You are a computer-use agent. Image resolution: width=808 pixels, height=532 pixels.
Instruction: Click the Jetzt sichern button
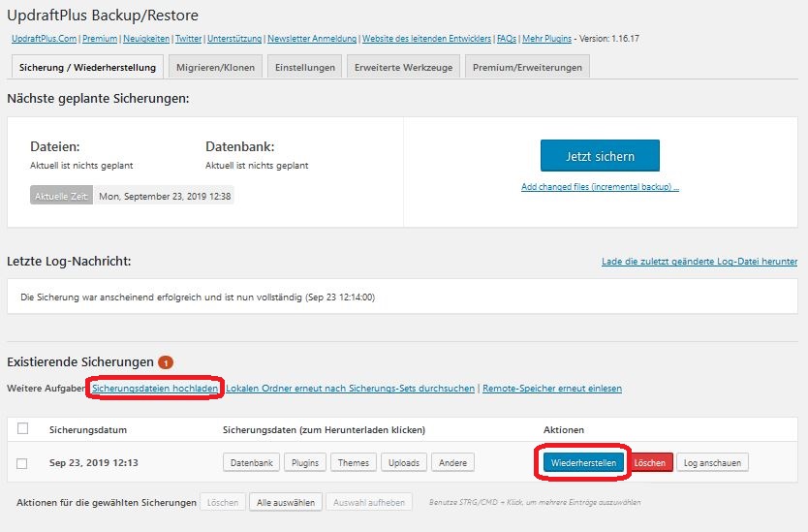[x=600, y=156]
